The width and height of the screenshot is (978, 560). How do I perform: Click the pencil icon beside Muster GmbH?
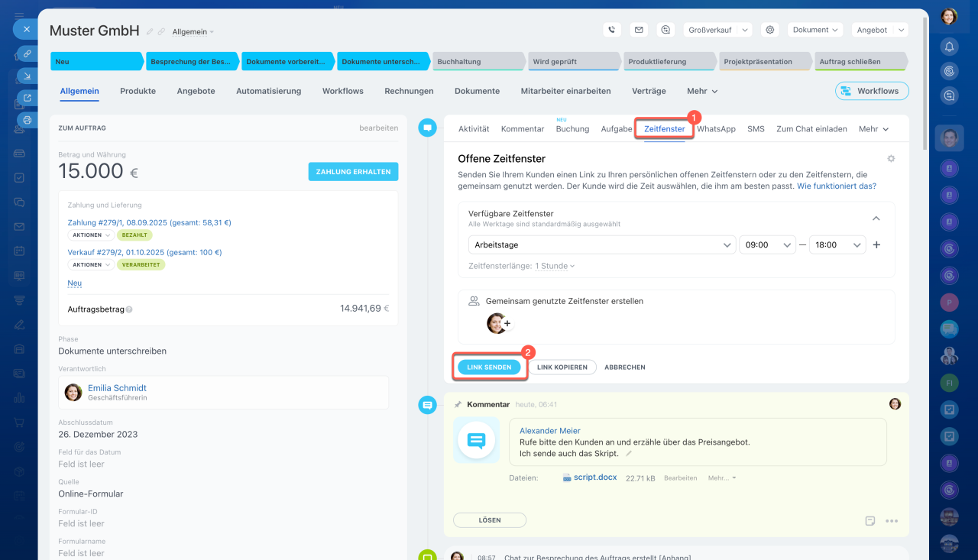(x=150, y=32)
